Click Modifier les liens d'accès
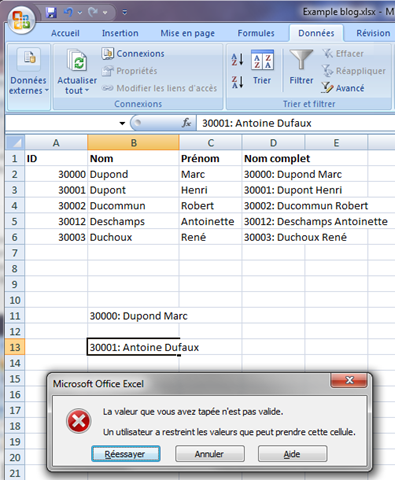The height and width of the screenshot is (480, 395). (159, 88)
